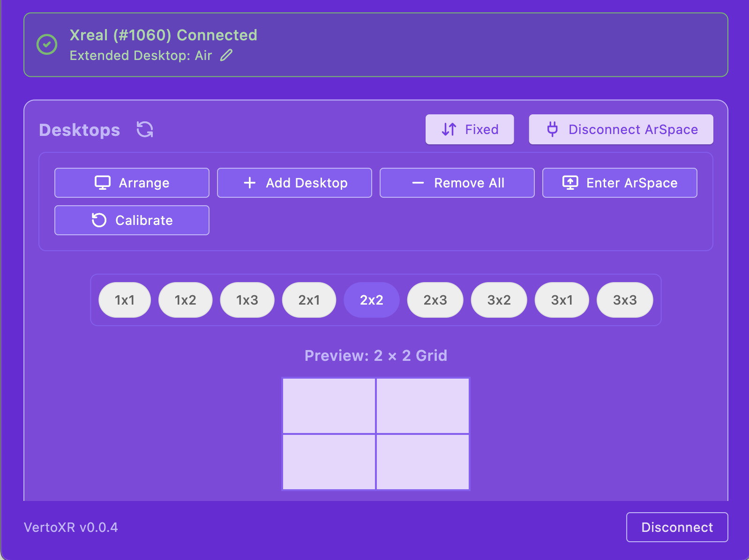
Task: Click the Preview: 2 × 2 Grid label
Action: coord(376,356)
